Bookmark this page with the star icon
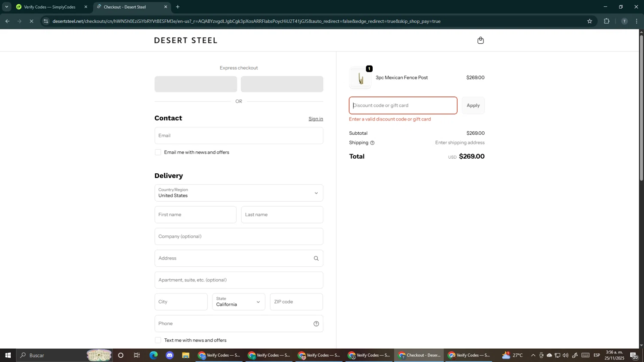 [589, 21]
